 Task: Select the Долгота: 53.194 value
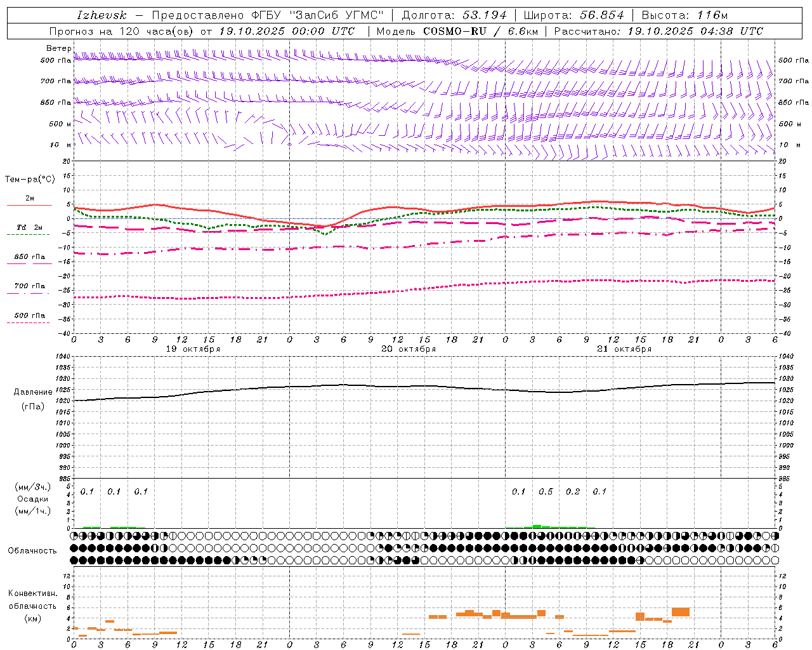click(454, 15)
